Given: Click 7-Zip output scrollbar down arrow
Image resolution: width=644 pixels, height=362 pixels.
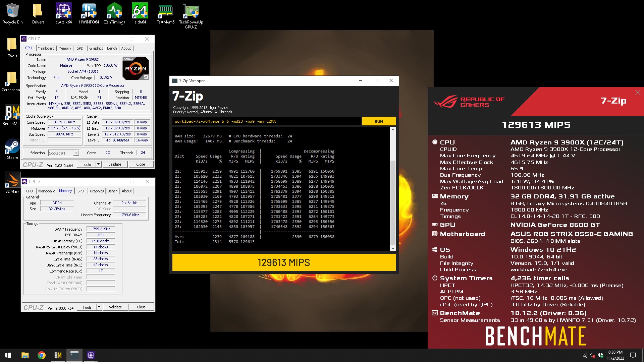Looking at the screenshot, I should (393, 248).
